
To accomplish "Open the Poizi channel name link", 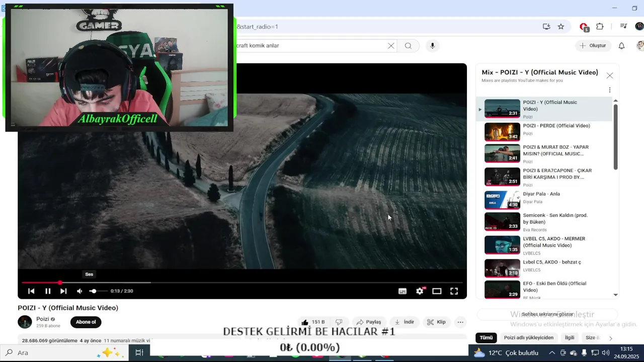I will pyautogui.click(x=43, y=319).
